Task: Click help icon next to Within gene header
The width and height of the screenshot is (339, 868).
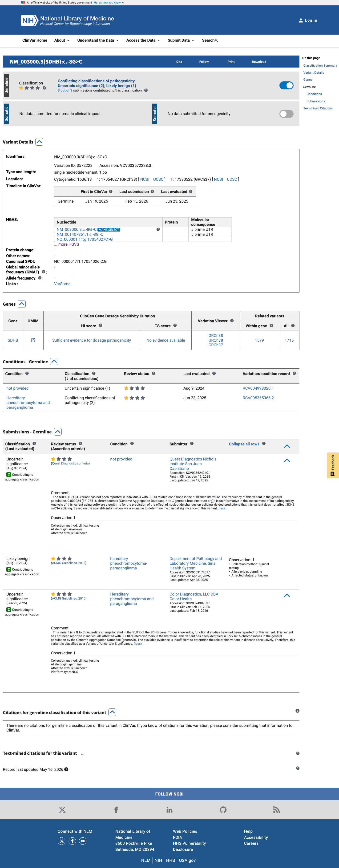Action: click(x=271, y=325)
